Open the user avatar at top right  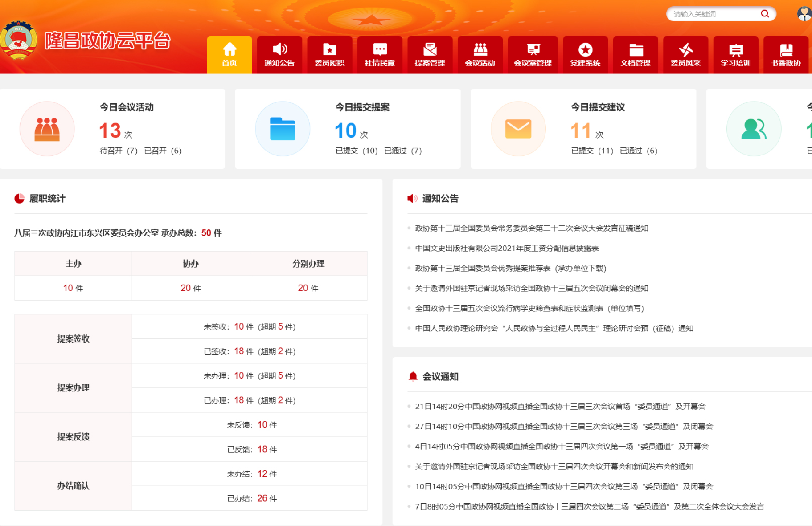pyautogui.click(x=804, y=14)
